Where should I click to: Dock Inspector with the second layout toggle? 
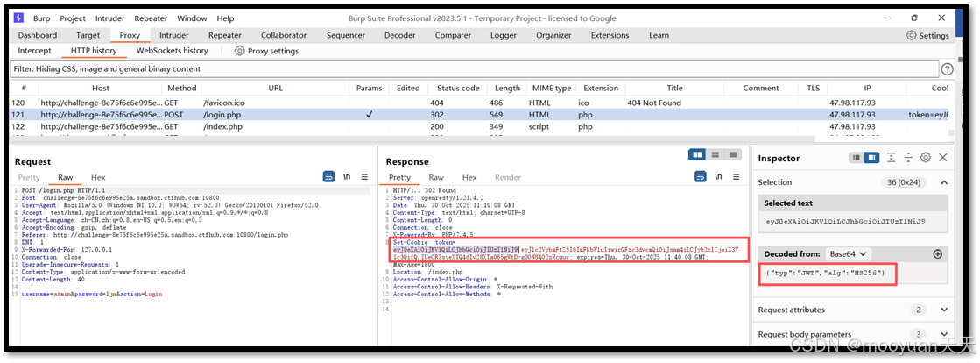(x=872, y=159)
